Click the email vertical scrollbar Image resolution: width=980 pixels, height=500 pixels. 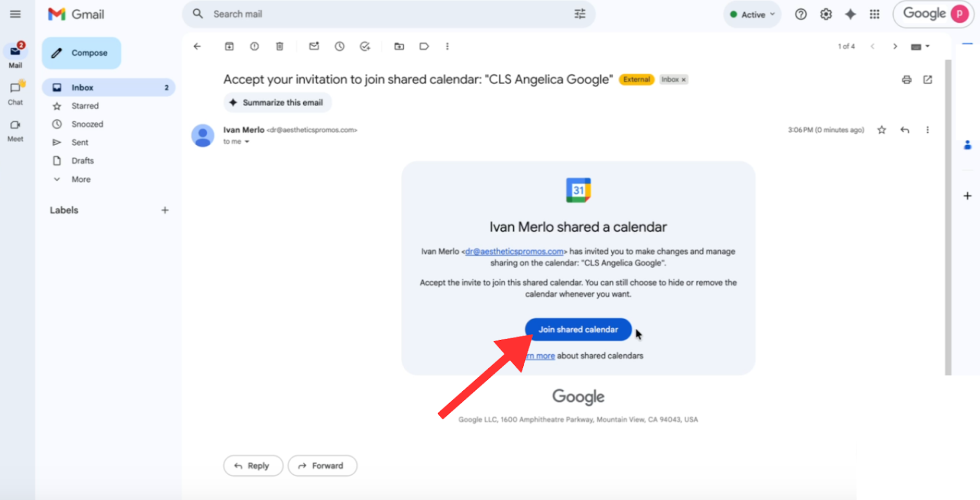948,217
